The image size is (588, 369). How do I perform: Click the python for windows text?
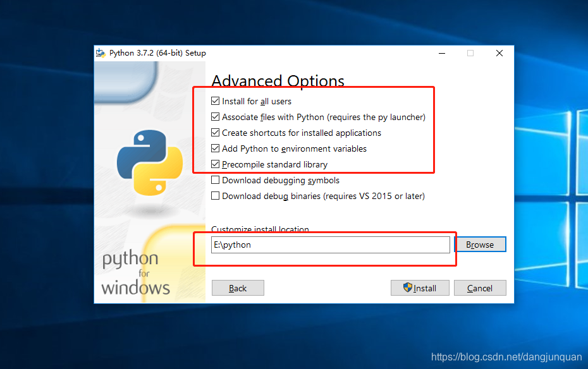(x=135, y=273)
